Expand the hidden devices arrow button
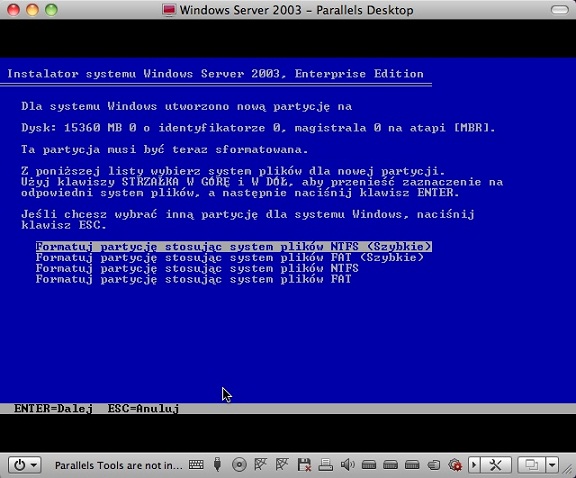Viewport: 576px width, 478px height. tap(474, 465)
